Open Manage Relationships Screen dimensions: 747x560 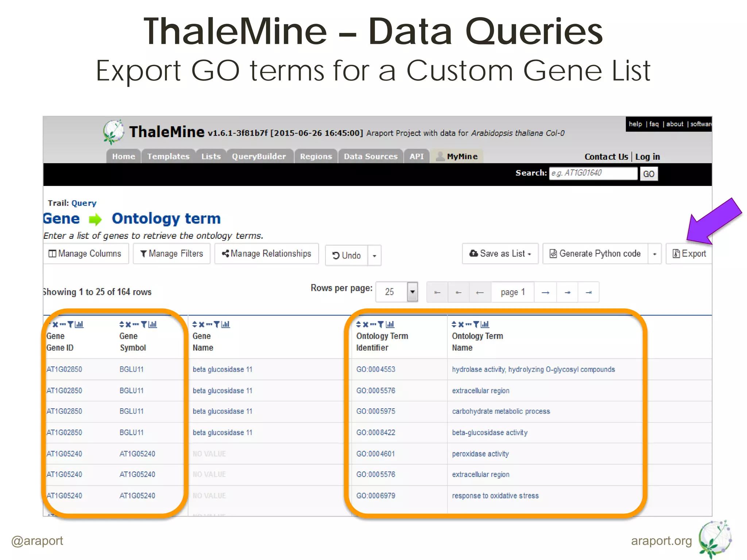(267, 254)
